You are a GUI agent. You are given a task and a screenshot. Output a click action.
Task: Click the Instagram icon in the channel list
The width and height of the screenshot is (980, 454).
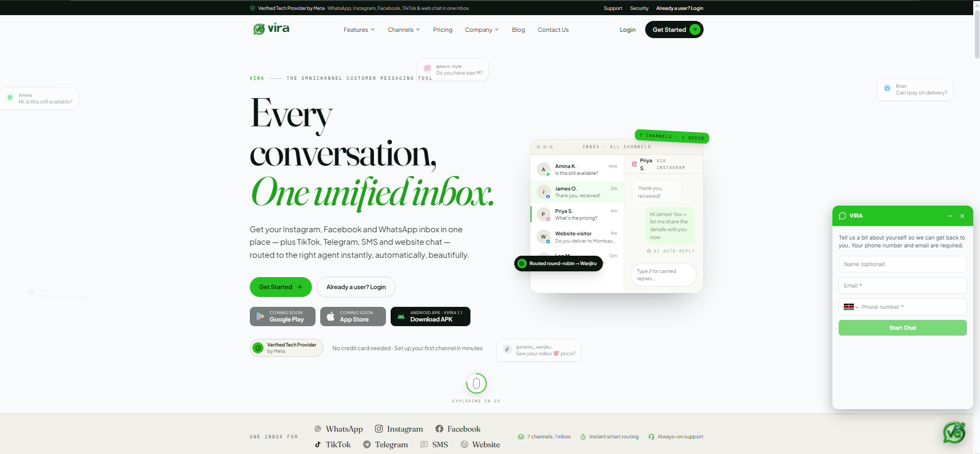379,429
